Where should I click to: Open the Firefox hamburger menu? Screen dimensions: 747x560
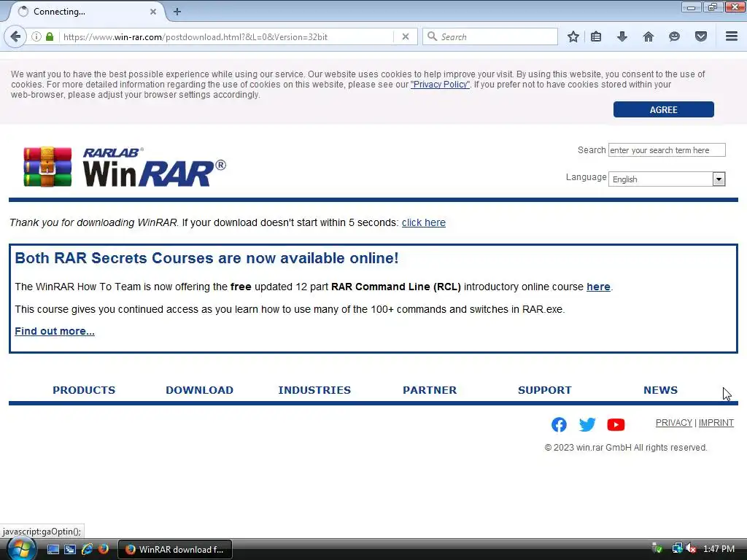tap(732, 36)
